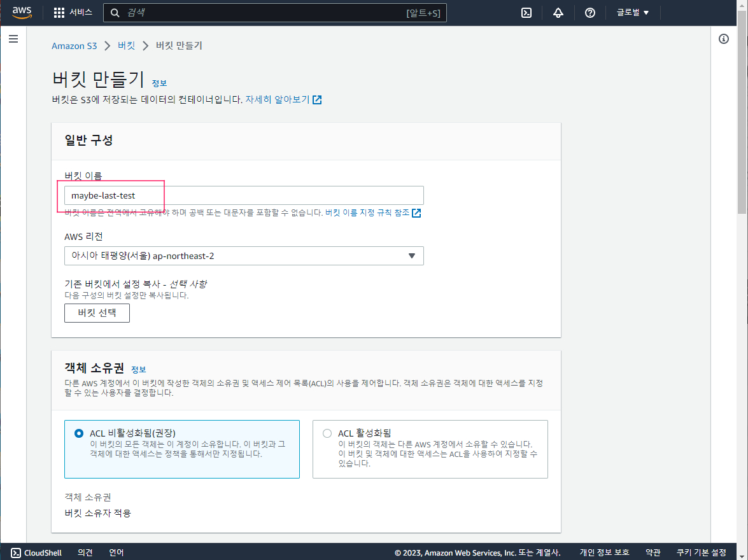The image size is (748, 560).
Task: Open 의견 feedback in footer
Action: (85, 553)
